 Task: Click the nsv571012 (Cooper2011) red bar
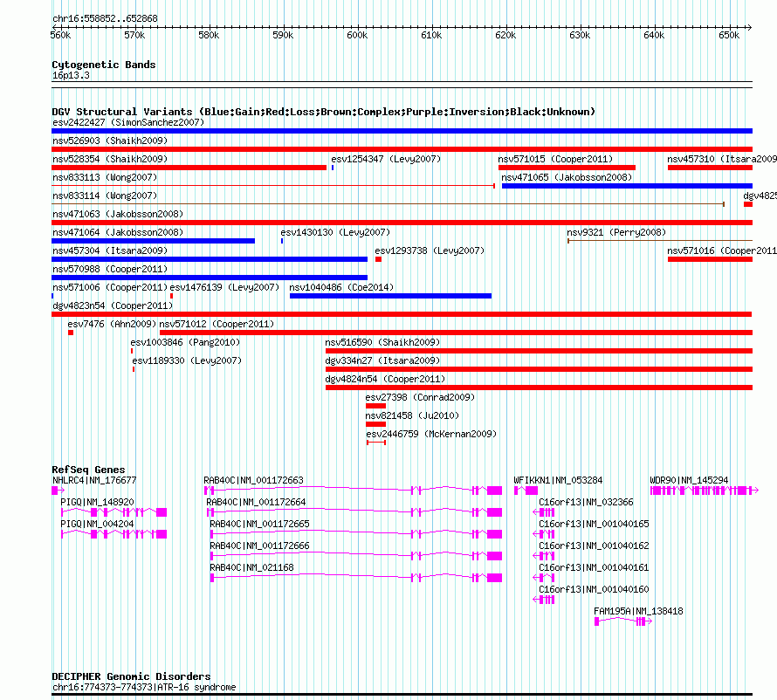click(x=456, y=333)
